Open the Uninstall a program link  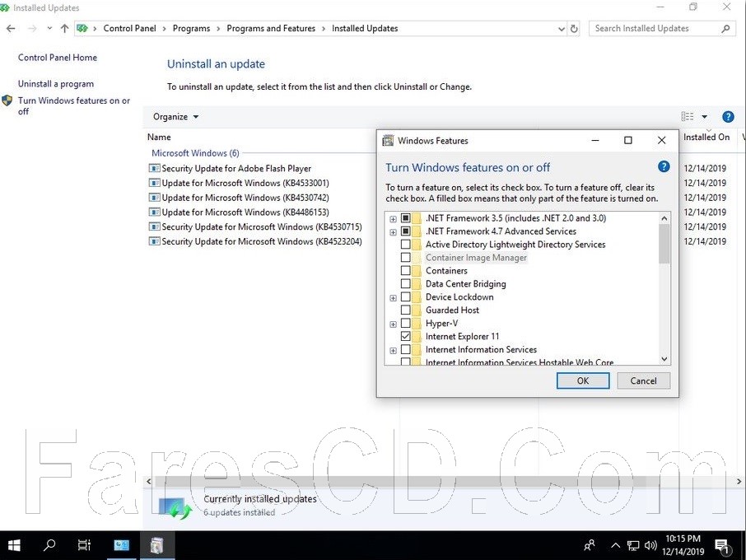coord(56,84)
